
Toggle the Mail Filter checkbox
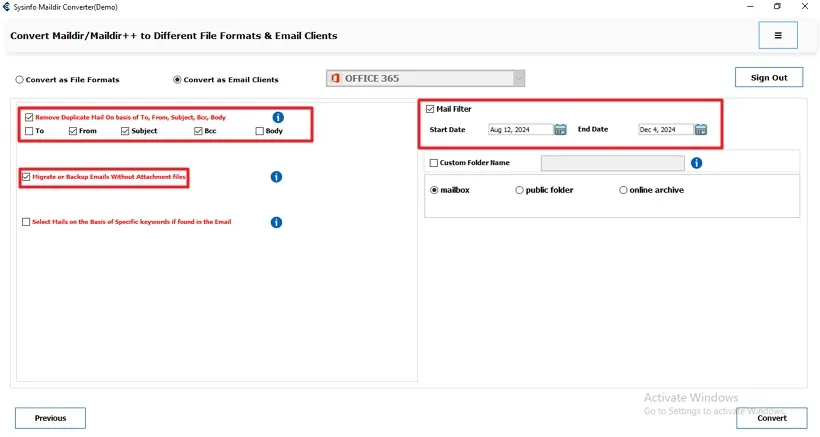point(430,109)
